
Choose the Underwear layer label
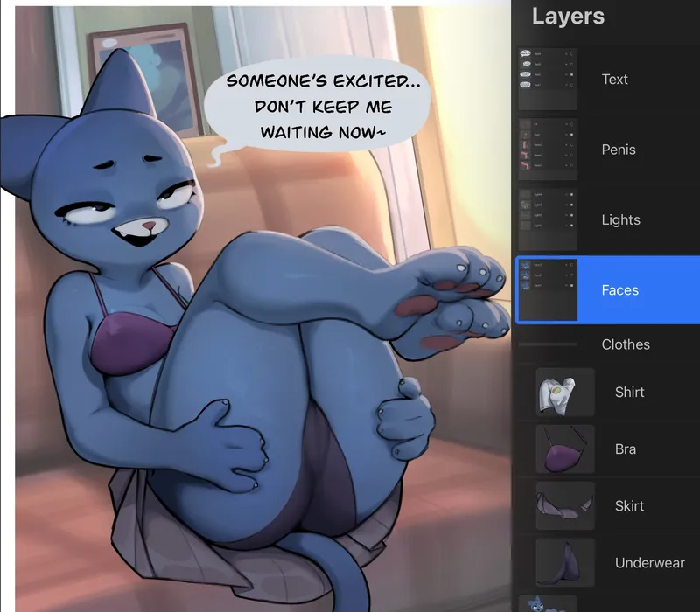point(649,562)
